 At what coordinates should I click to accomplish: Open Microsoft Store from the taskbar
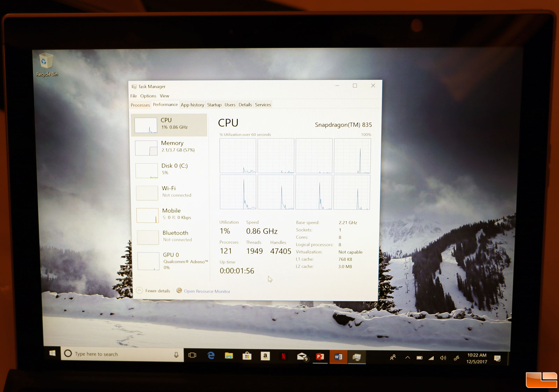pos(247,356)
